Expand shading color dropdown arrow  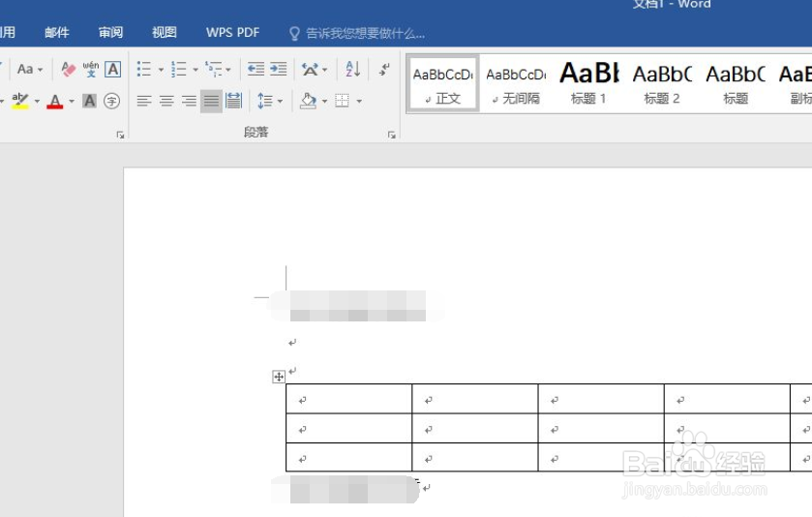[x=324, y=101]
